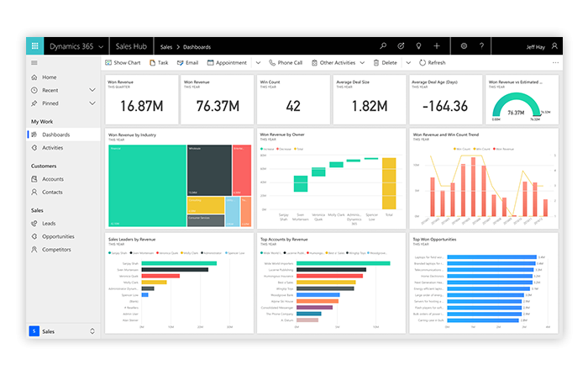Select the dark Wholesale treemap block
588x375 pixels.
pos(209,170)
